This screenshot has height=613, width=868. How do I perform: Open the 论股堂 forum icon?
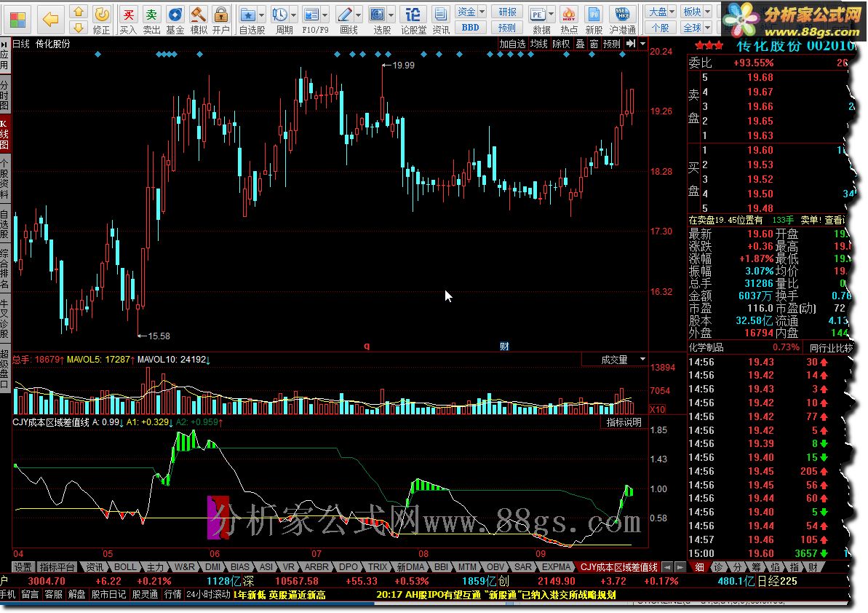[413, 20]
